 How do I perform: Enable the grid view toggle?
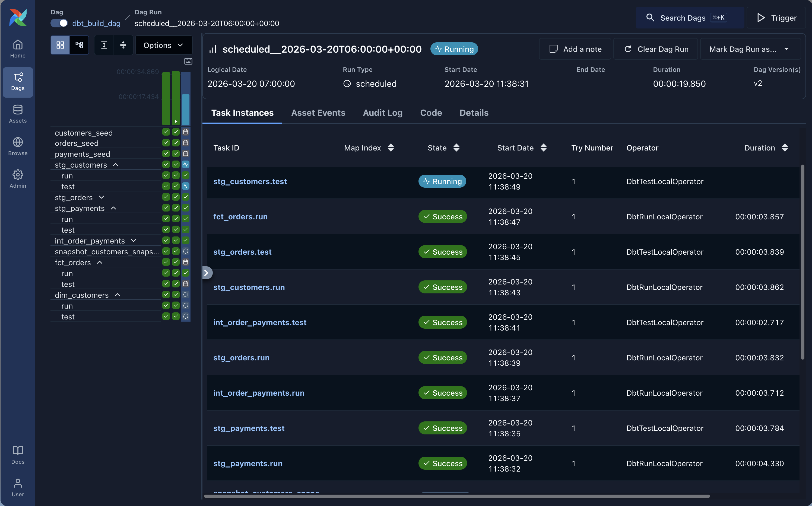coord(60,45)
